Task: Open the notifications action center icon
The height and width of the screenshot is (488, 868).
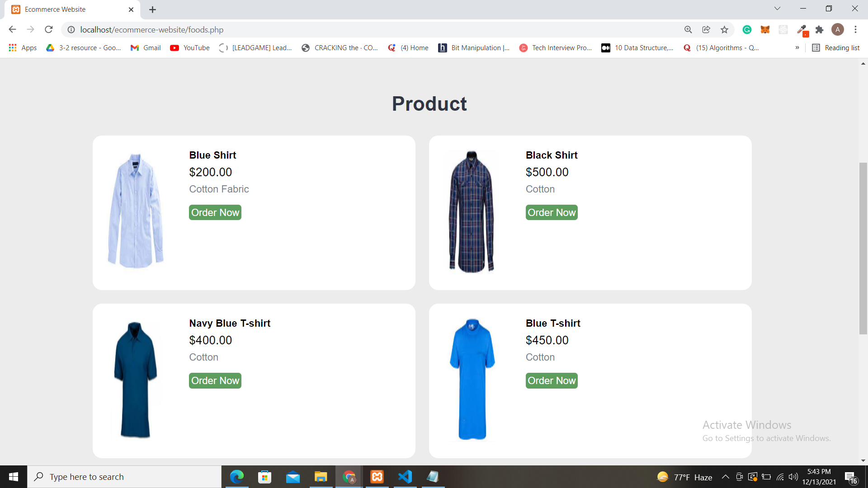Action: (850, 477)
